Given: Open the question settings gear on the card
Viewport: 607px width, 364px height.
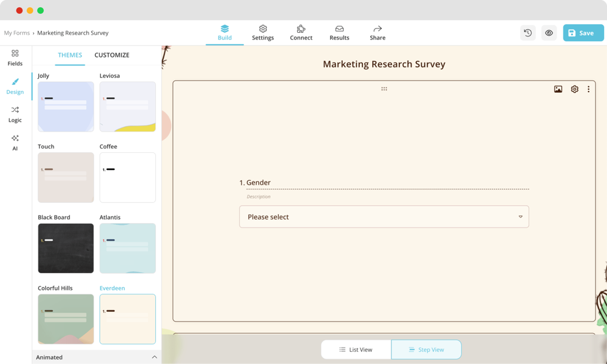Looking at the screenshot, I should [574, 89].
